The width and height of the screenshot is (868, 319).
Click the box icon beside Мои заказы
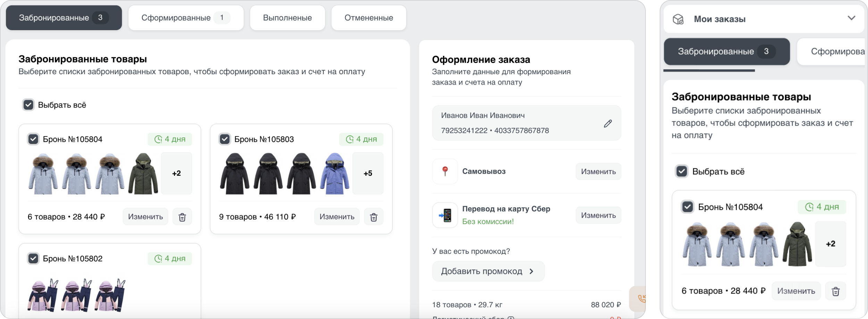pyautogui.click(x=678, y=19)
